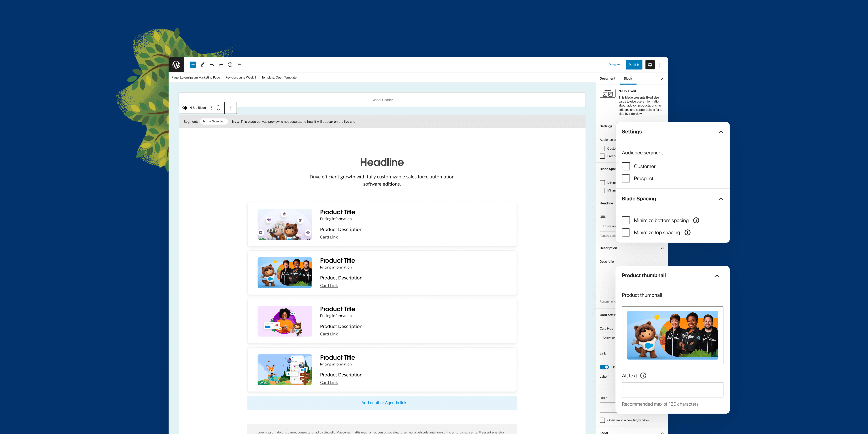
Task: Select the Global Header block
Action: (x=382, y=100)
